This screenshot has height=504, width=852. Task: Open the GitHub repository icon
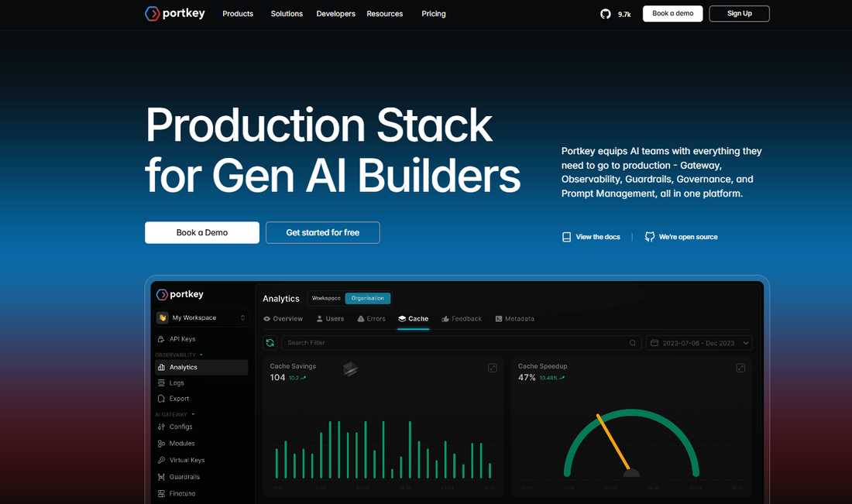[x=606, y=14]
